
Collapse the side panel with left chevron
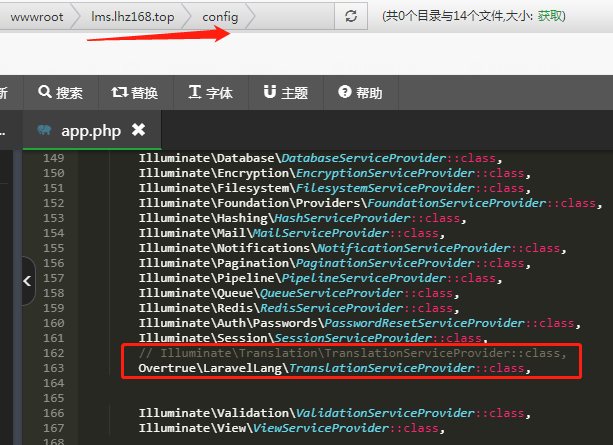click(x=27, y=281)
